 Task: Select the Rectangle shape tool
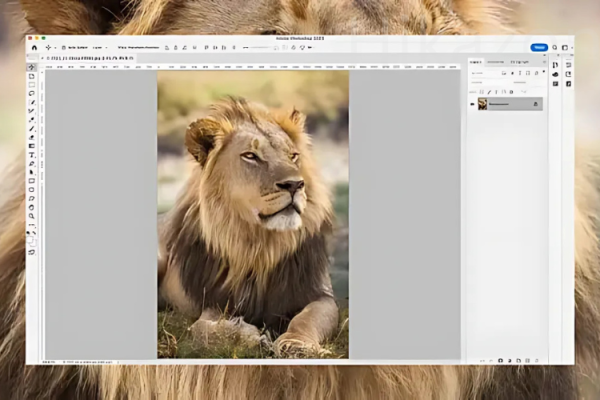pos(32,181)
